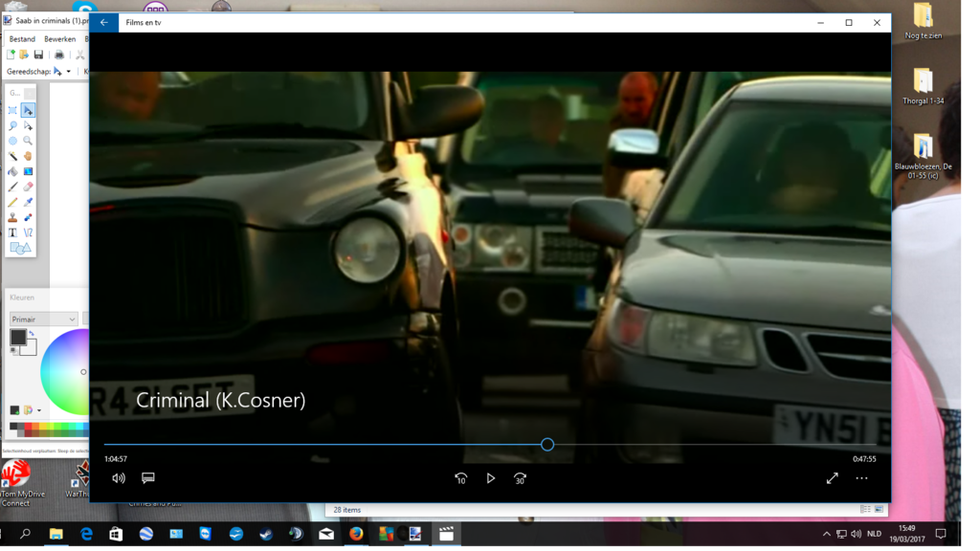The width and height of the screenshot is (980, 551).
Task: Print the Paint.NET image
Action: click(59, 55)
